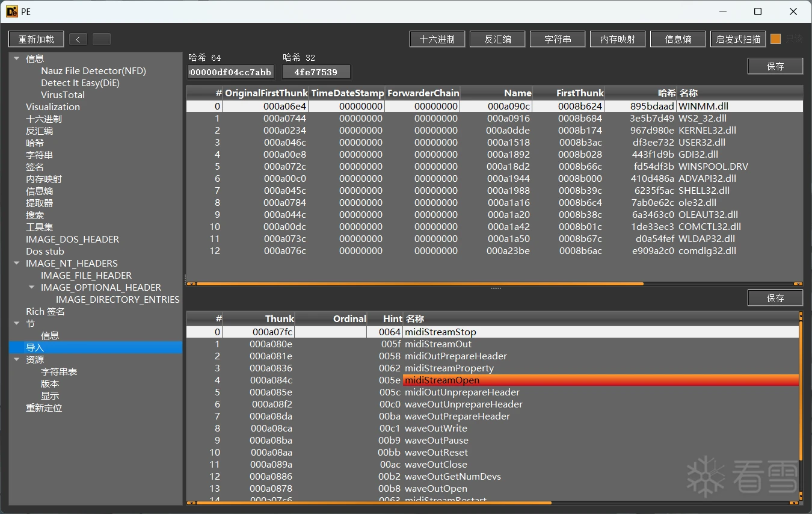Open Dos stub in the tree
The image size is (812, 514).
(x=45, y=251)
